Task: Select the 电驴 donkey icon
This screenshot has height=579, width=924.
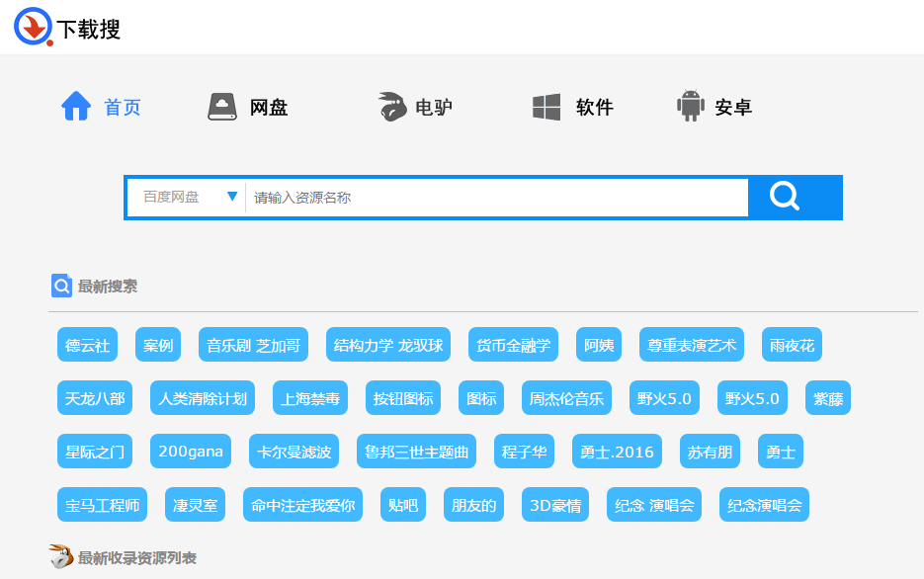Action: click(392, 107)
